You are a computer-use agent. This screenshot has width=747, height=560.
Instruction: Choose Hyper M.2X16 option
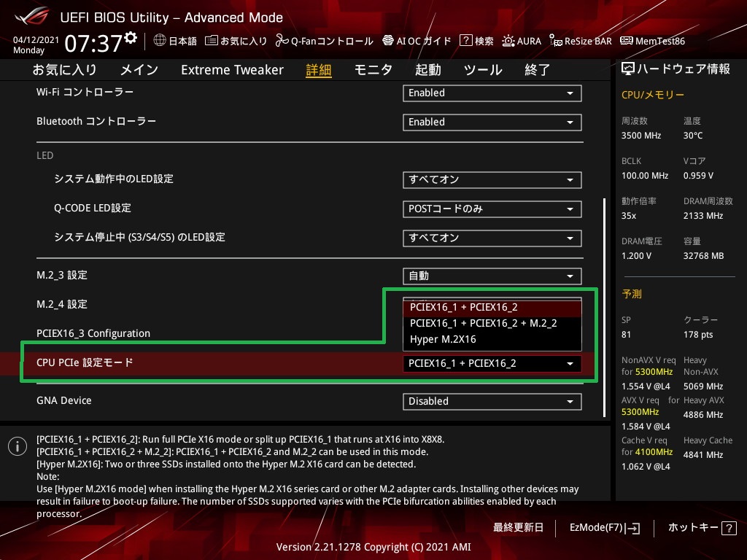pyautogui.click(x=492, y=340)
